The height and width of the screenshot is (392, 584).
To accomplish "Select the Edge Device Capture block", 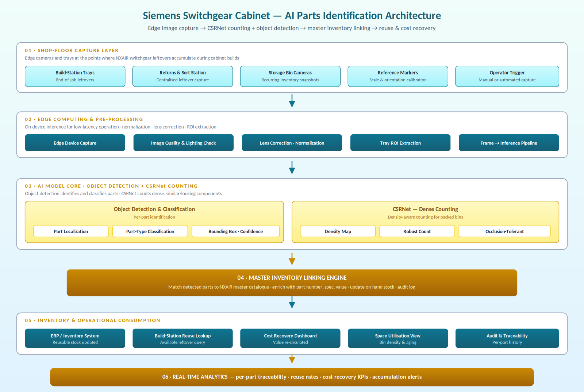I will point(75,143).
